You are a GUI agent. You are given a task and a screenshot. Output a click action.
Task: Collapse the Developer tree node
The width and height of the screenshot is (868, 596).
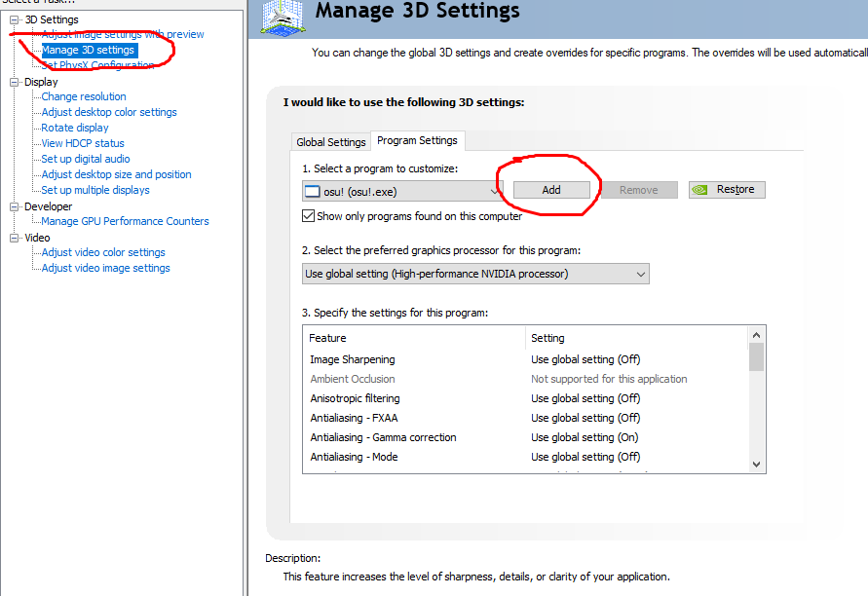pos(14,206)
